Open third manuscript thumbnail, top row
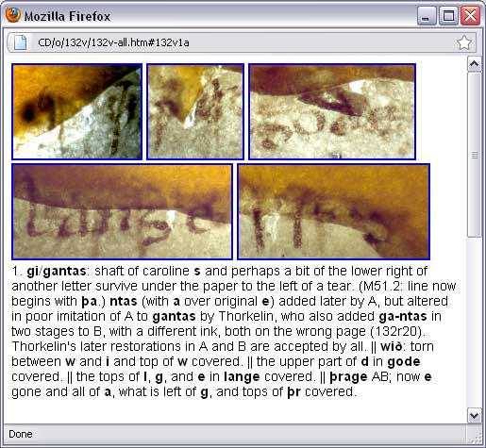 [x=332, y=111]
